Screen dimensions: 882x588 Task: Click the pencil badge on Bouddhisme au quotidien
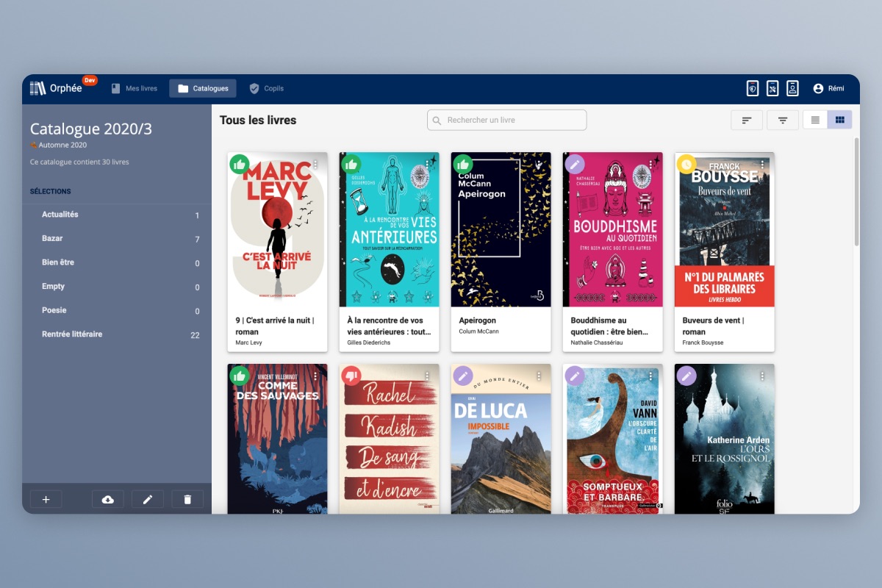tap(574, 164)
